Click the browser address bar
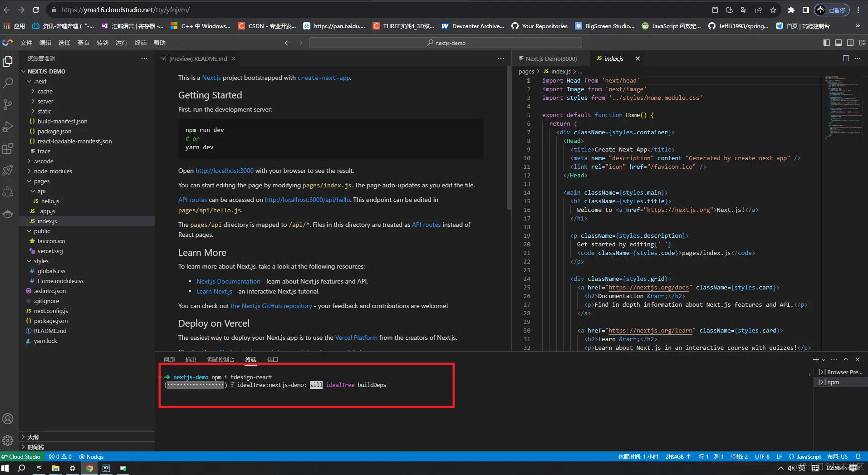This screenshot has width=868, height=475. click(377, 10)
